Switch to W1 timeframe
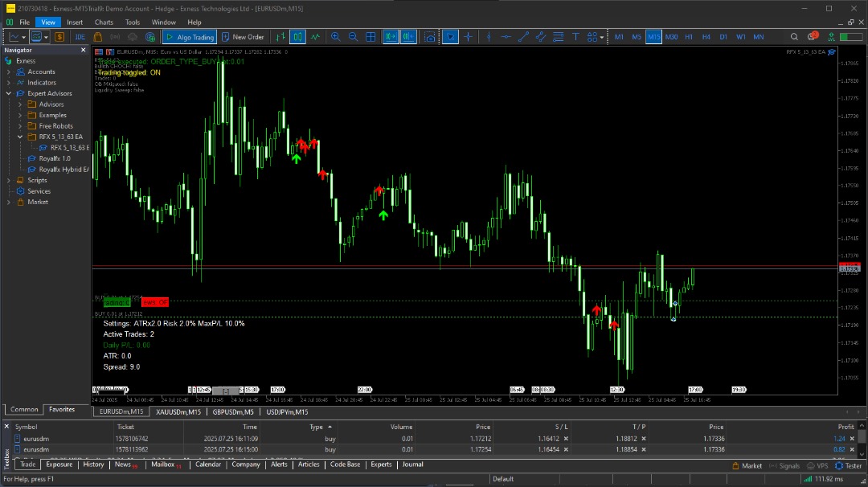 coord(741,37)
